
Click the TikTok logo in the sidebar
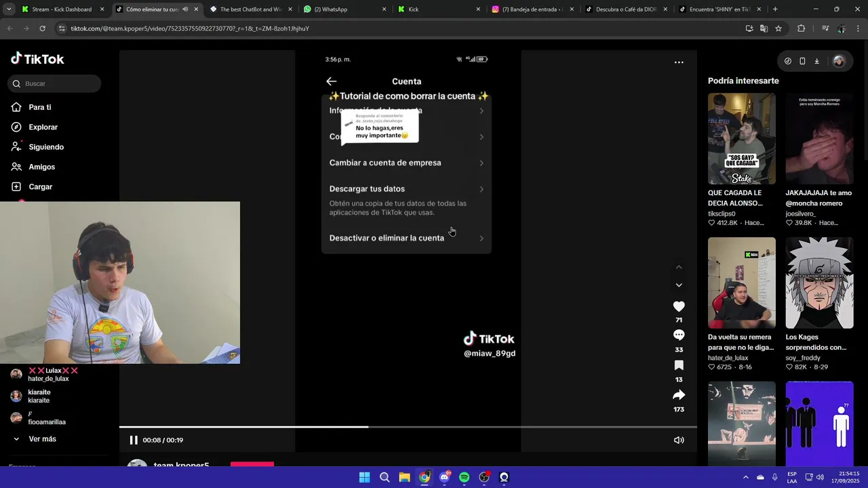pyautogui.click(x=37, y=59)
